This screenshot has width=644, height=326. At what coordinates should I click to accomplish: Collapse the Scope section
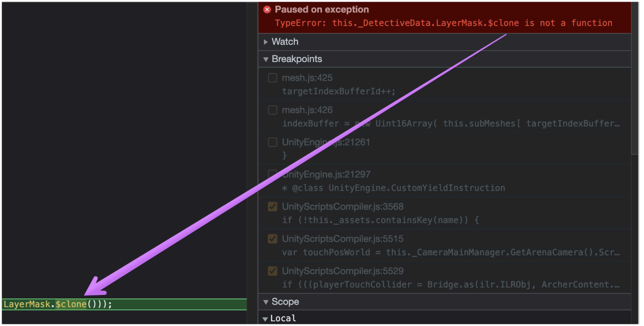pos(266,302)
